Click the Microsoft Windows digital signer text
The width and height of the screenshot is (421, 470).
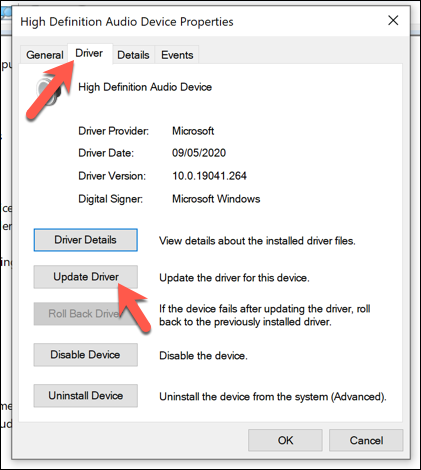click(216, 199)
